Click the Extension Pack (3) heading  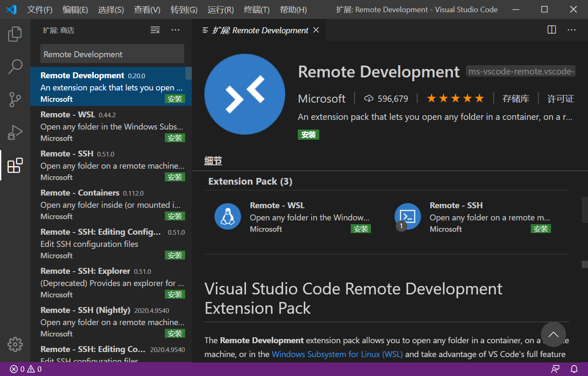click(x=250, y=181)
